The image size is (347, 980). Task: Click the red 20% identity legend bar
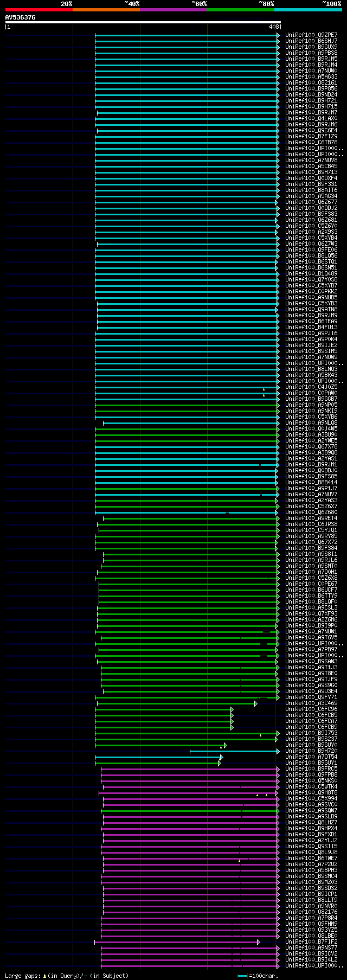tap(39, 9)
